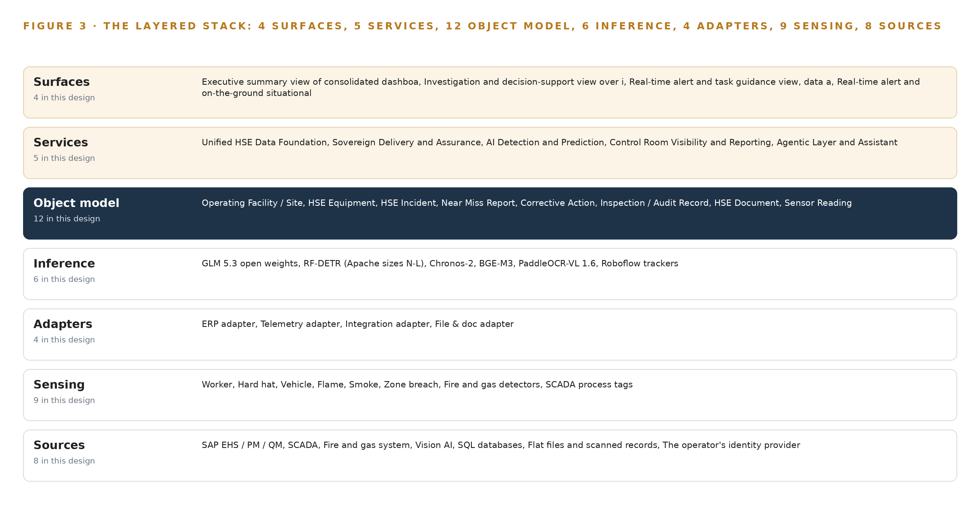Click '8 in this design' under Sources
This screenshot has width=980, height=516.
click(x=64, y=460)
